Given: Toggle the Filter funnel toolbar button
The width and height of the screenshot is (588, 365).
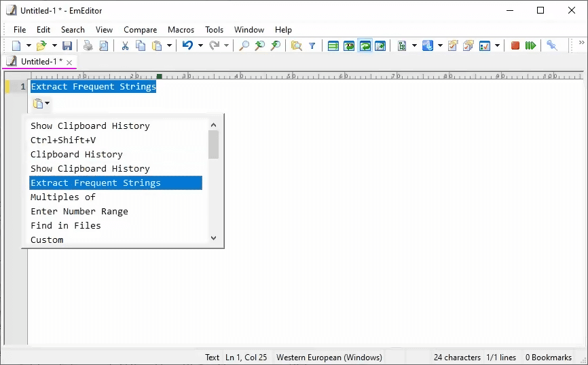Looking at the screenshot, I should 312,45.
